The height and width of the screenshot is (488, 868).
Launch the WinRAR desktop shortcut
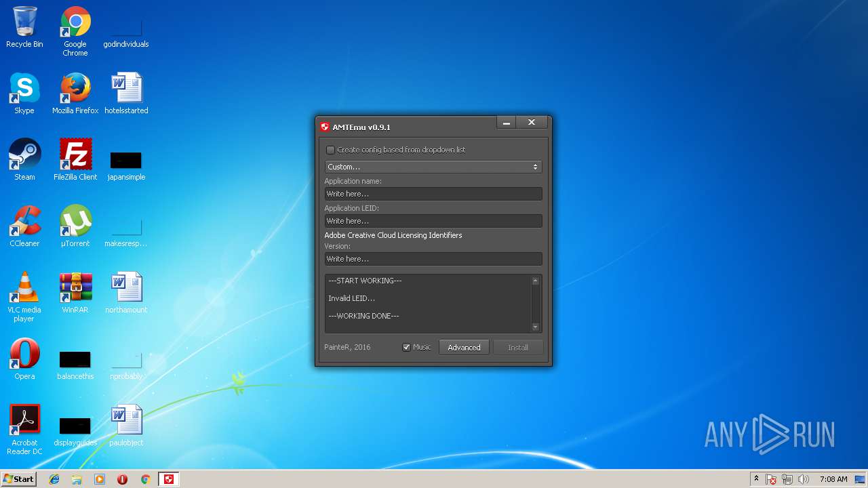tap(75, 293)
